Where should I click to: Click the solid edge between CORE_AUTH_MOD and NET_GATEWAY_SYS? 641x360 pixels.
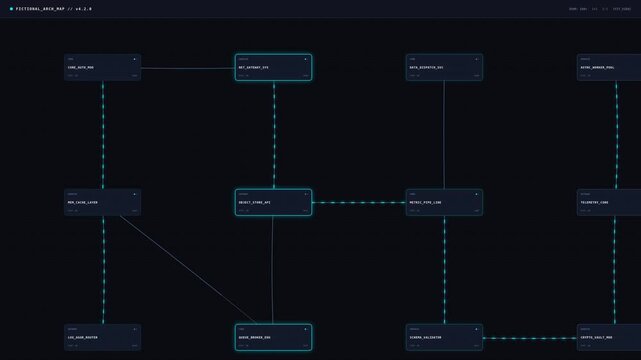coord(188,68)
